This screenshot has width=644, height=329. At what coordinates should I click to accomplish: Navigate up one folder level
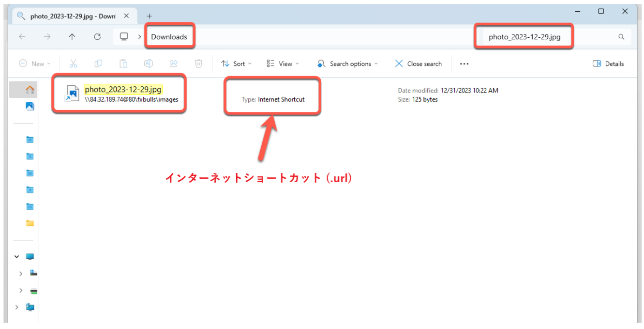pyautogui.click(x=72, y=37)
